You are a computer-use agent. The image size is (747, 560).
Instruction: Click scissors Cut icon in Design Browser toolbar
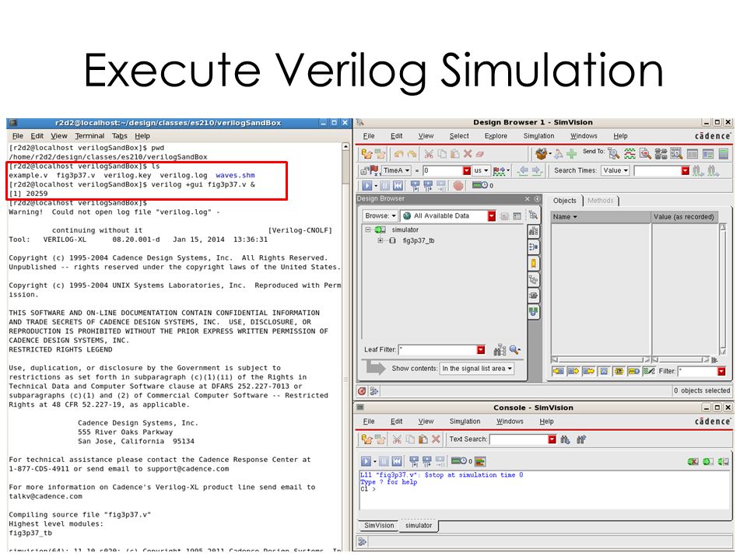429,154
